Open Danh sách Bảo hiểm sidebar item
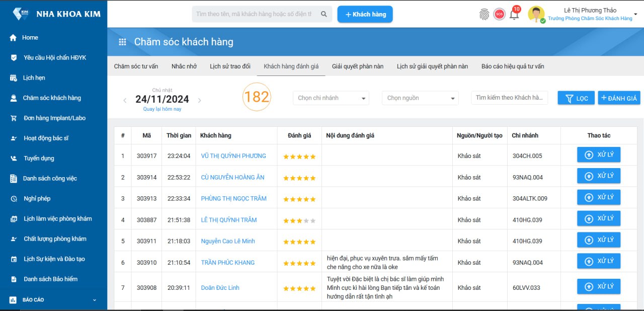The width and height of the screenshot is (644, 311). coord(50,279)
